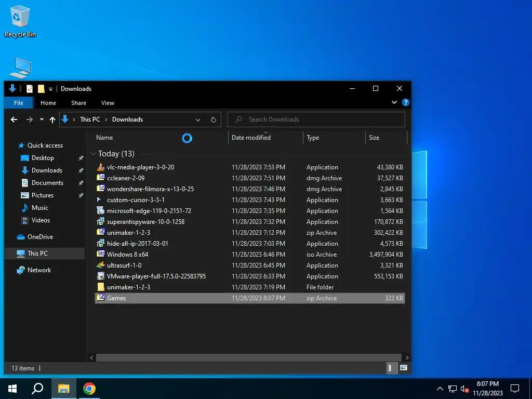Open the File ribbon tab
532x399 pixels.
coord(19,103)
